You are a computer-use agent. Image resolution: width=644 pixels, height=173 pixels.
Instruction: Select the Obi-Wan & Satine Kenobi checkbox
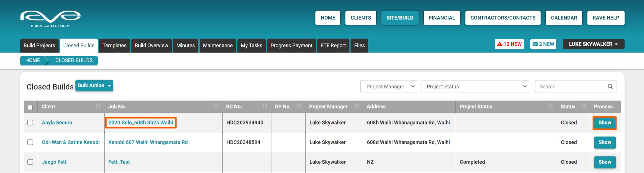pyautogui.click(x=30, y=142)
